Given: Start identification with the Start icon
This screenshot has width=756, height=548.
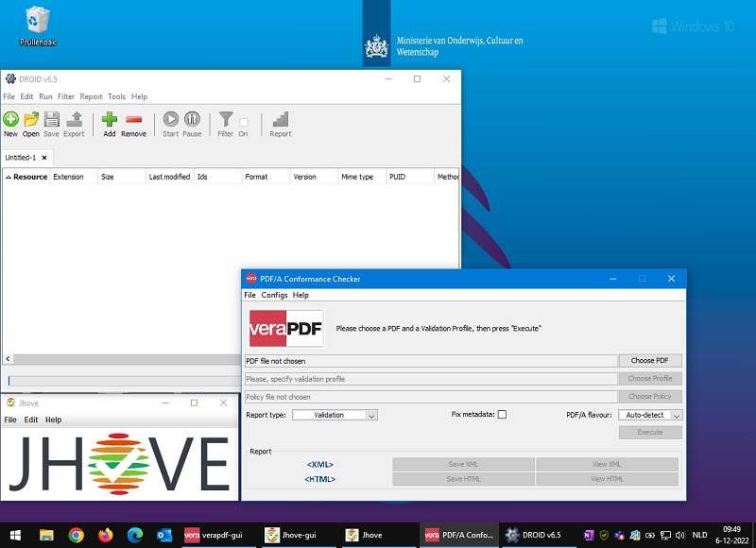Looking at the screenshot, I should (171, 124).
